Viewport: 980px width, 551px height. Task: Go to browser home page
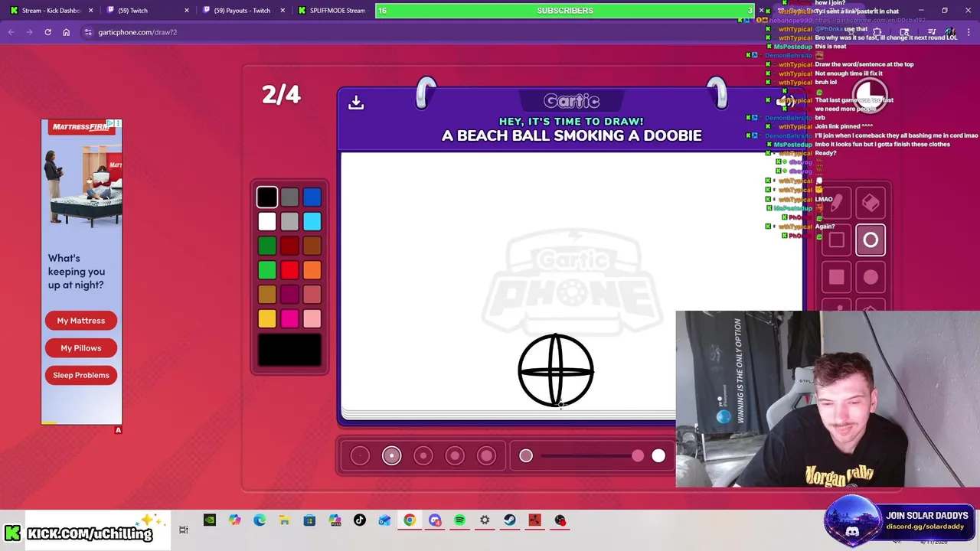tap(66, 32)
